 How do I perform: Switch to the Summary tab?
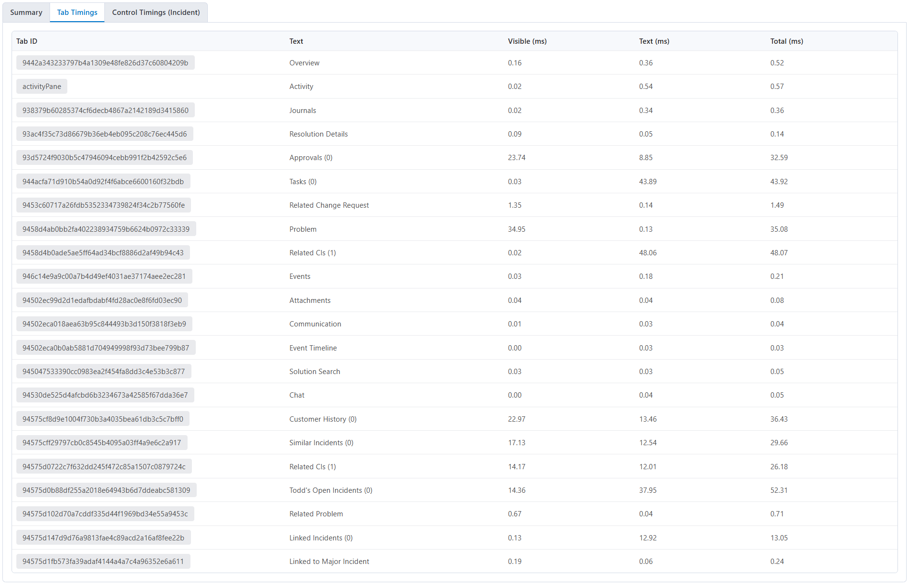[x=26, y=13]
